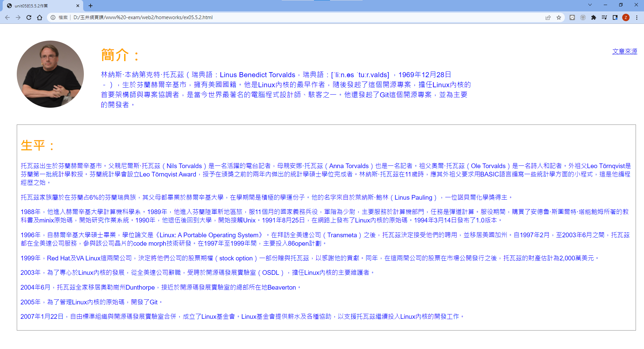Open the media controls icon
Screen dimensions: 644x349
(x=604, y=17)
